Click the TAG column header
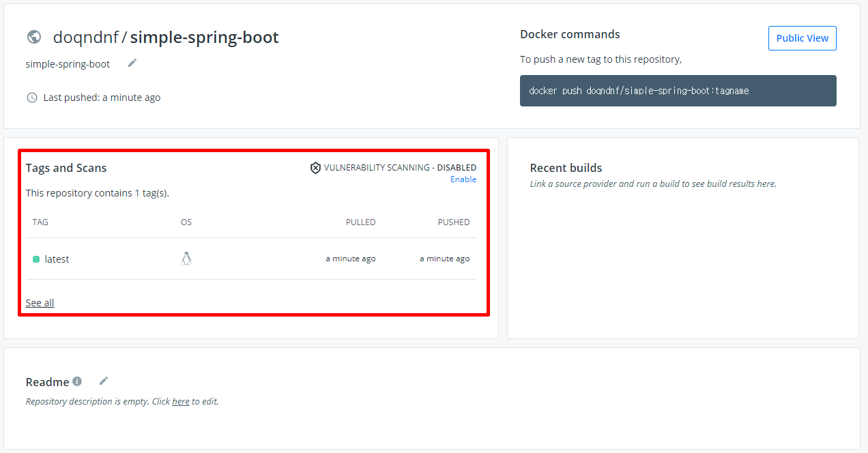The height and width of the screenshot is (453, 868). pos(40,222)
